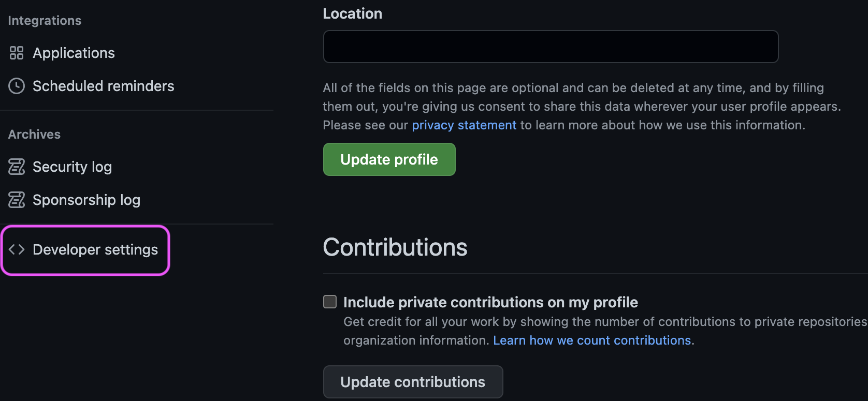Focus the Location text input field
The image size is (868, 401).
coord(551,47)
